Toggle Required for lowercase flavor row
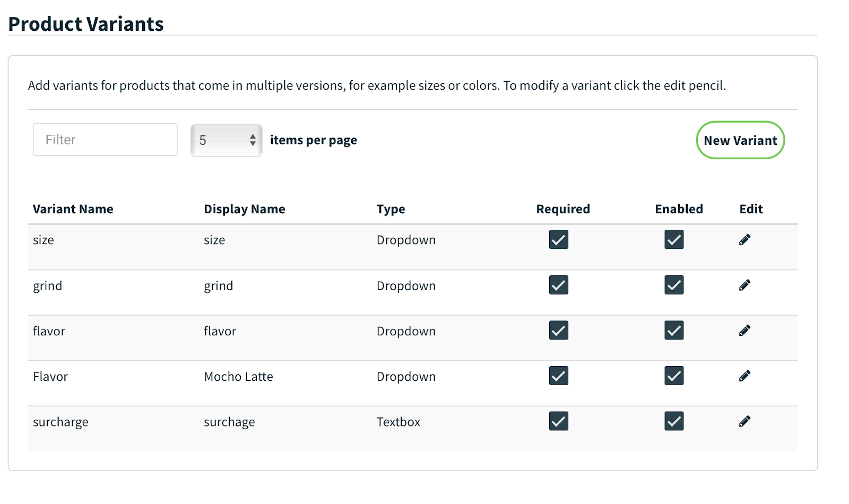The image size is (849, 504). (x=559, y=331)
